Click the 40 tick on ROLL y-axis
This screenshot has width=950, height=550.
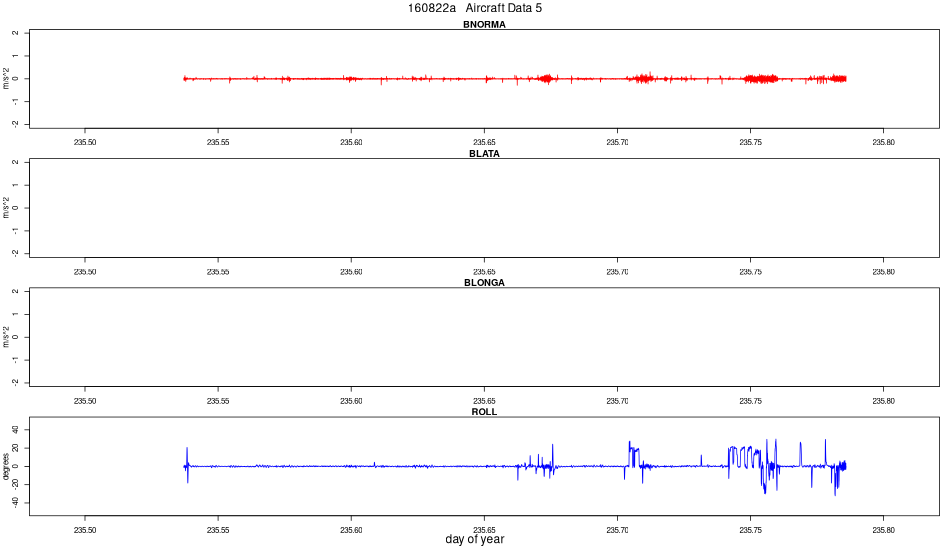coord(16,430)
